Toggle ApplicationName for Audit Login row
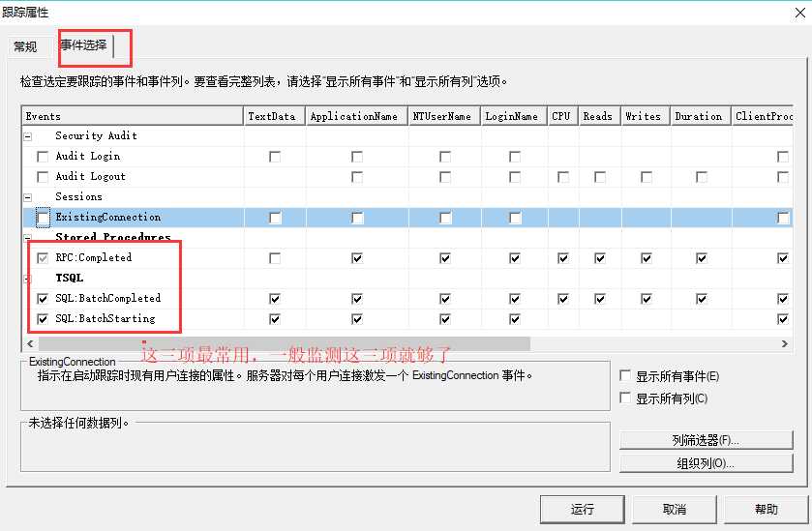The image size is (812, 531). [x=357, y=157]
